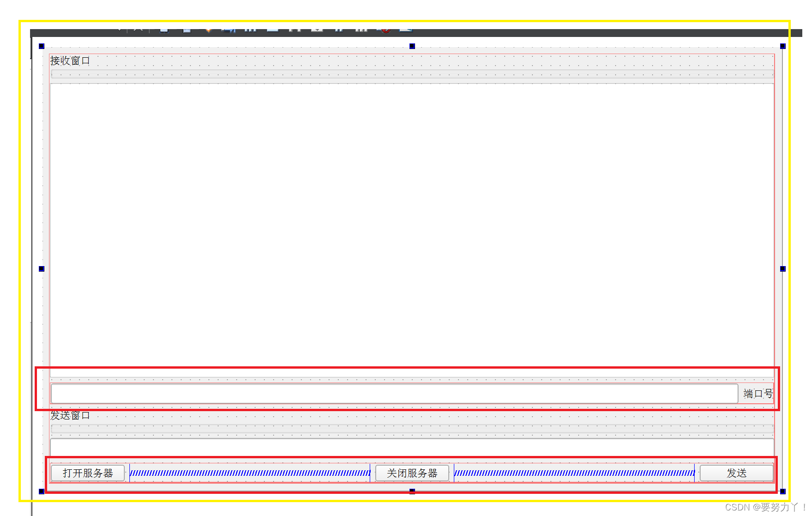Click the 打开服务器 button
This screenshot has width=812, height=516.
point(88,473)
